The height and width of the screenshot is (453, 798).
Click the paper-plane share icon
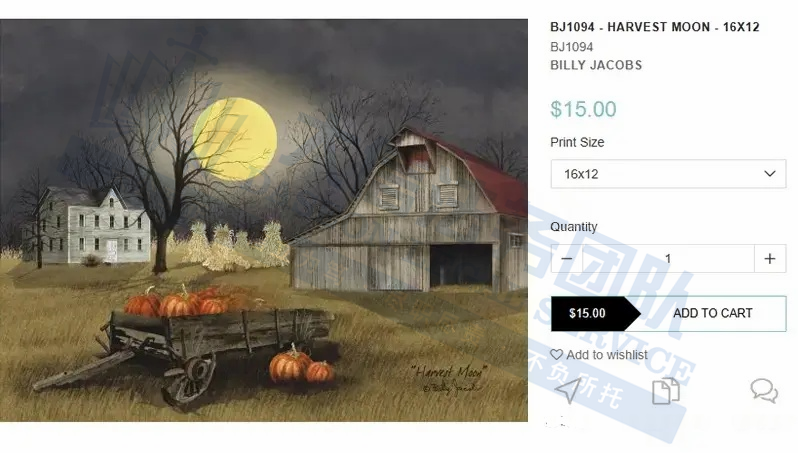click(568, 391)
